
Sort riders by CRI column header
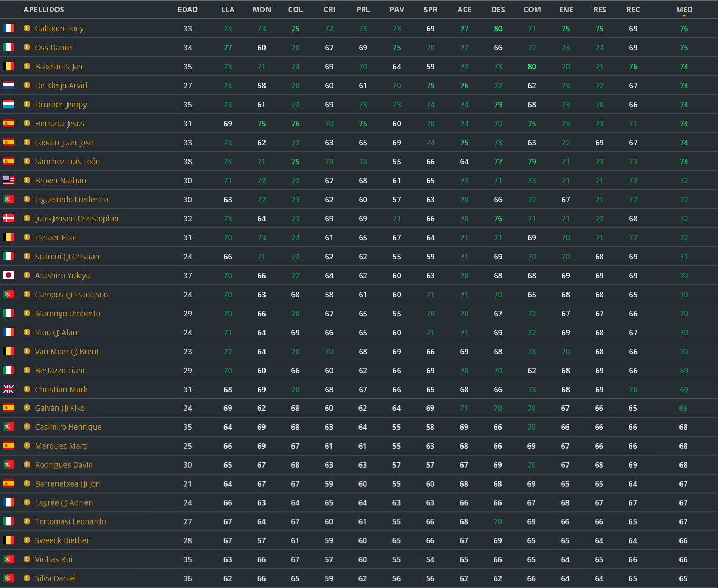pyautogui.click(x=329, y=10)
